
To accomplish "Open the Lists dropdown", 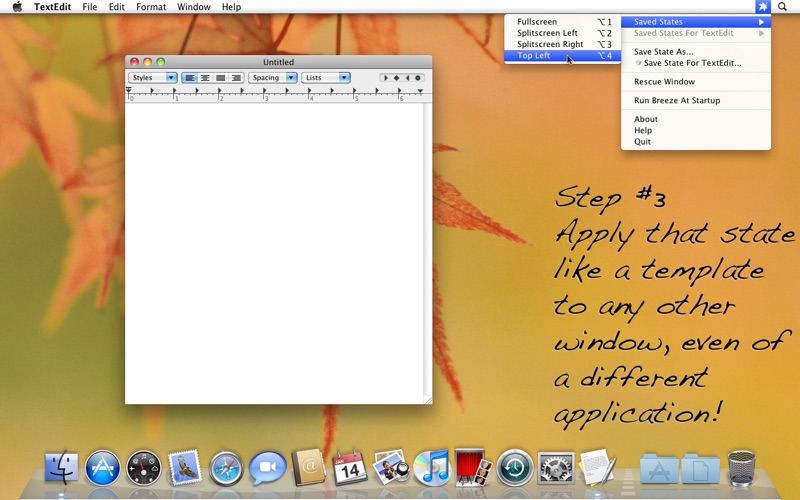I will pyautogui.click(x=326, y=78).
